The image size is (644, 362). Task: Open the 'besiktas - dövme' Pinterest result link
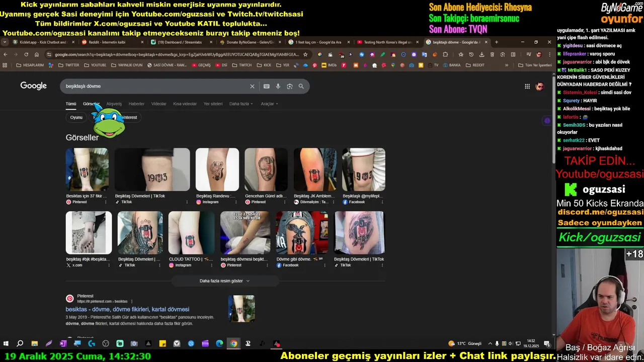coord(127,309)
